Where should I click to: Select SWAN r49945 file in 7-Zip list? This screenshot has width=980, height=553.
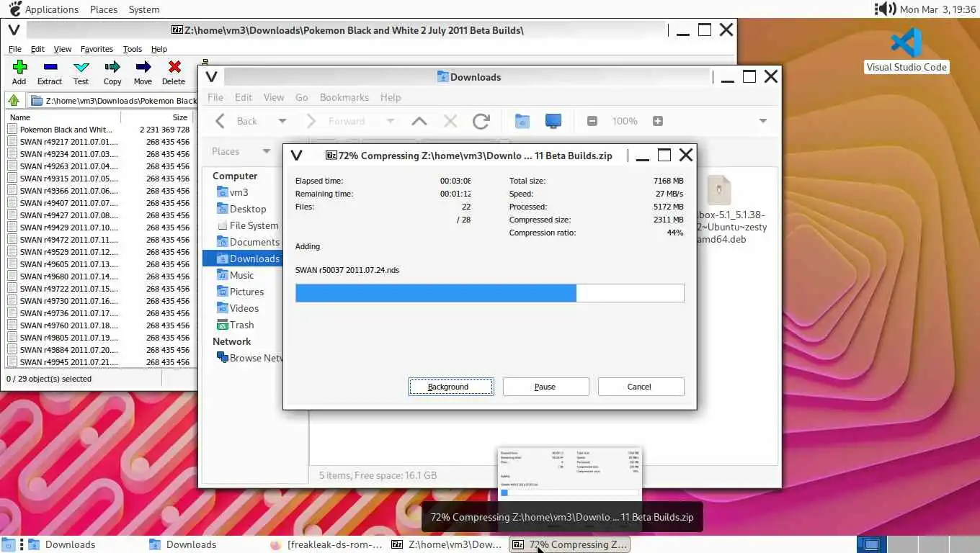pos(99,362)
